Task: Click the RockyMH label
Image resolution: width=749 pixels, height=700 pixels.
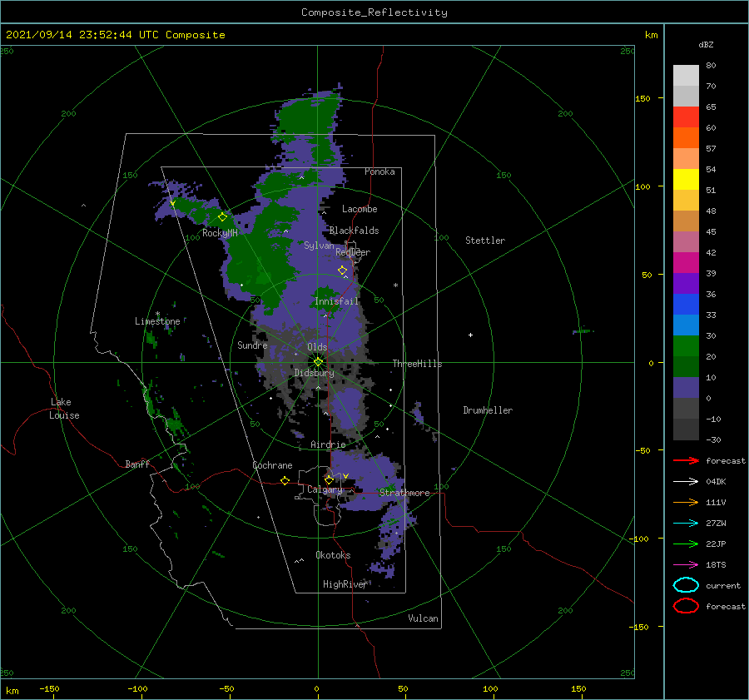Action: point(220,233)
